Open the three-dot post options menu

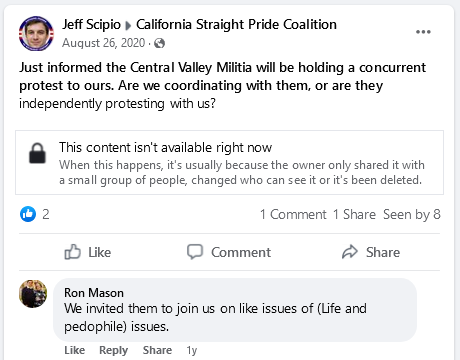click(x=423, y=32)
